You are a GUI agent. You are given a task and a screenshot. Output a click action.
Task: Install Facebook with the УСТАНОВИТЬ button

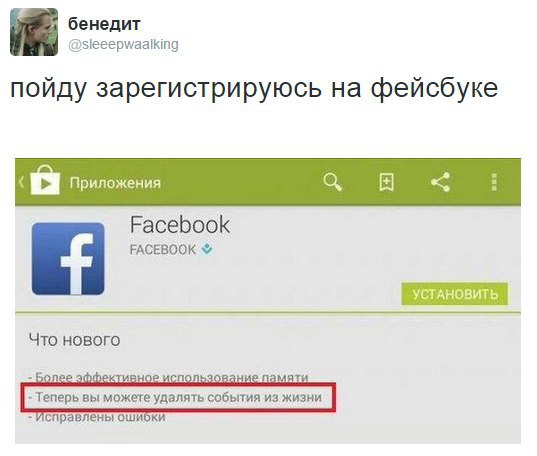(x=455, y=294)
